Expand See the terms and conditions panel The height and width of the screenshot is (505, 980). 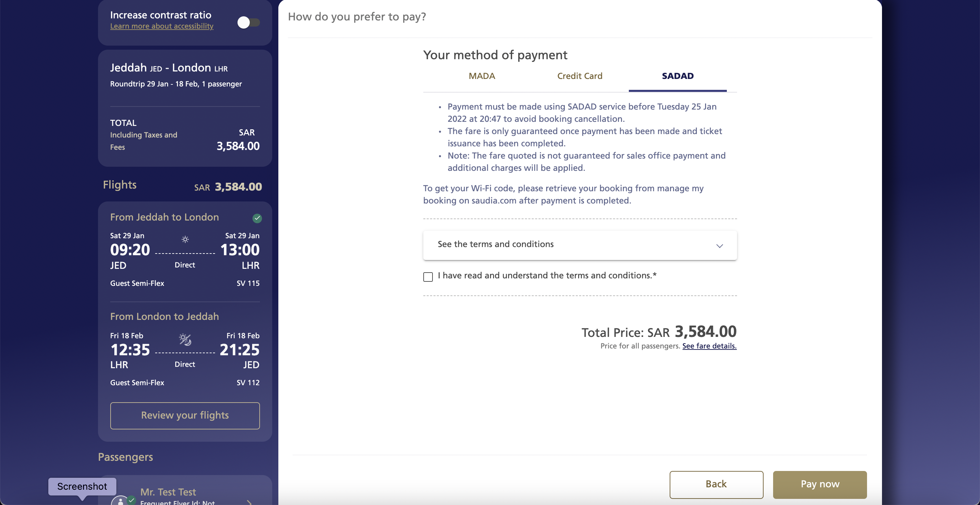click(x=580, y=245)
